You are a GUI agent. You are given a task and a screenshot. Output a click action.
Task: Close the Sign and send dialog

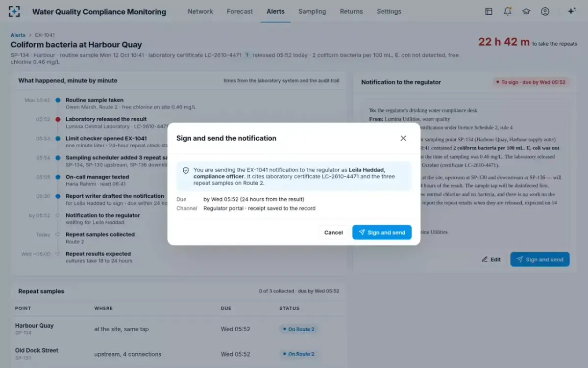(403, 138)
